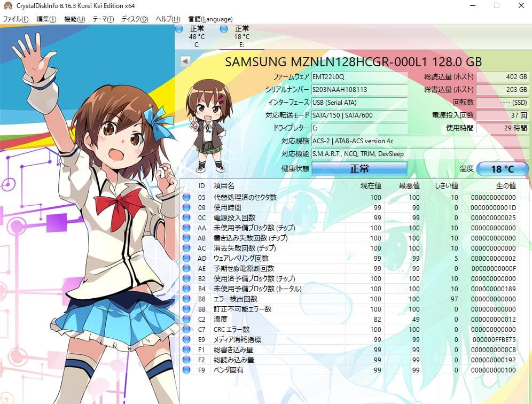Select the C: drive tab at 48 °C
Viewport: 532px width, 404px height.
coord(197,37)
